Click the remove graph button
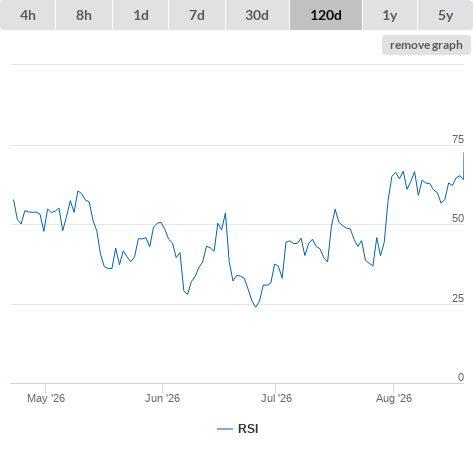This screenshot has height=455, width=474. [x=426, y=45]
